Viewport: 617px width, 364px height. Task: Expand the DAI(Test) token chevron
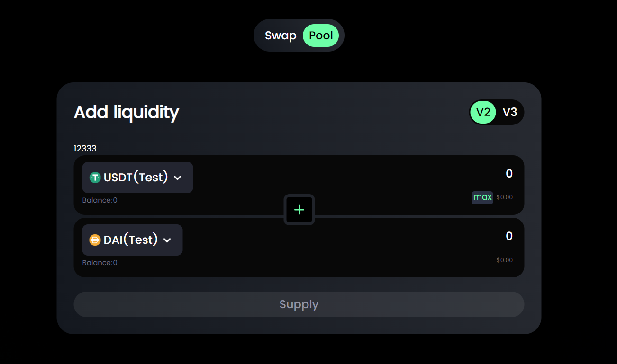167,240
